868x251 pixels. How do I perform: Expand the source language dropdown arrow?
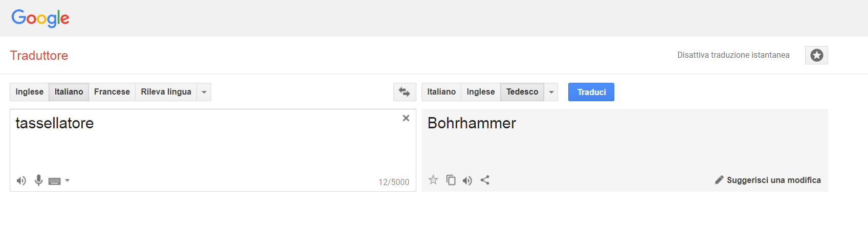tap(204, 92)
